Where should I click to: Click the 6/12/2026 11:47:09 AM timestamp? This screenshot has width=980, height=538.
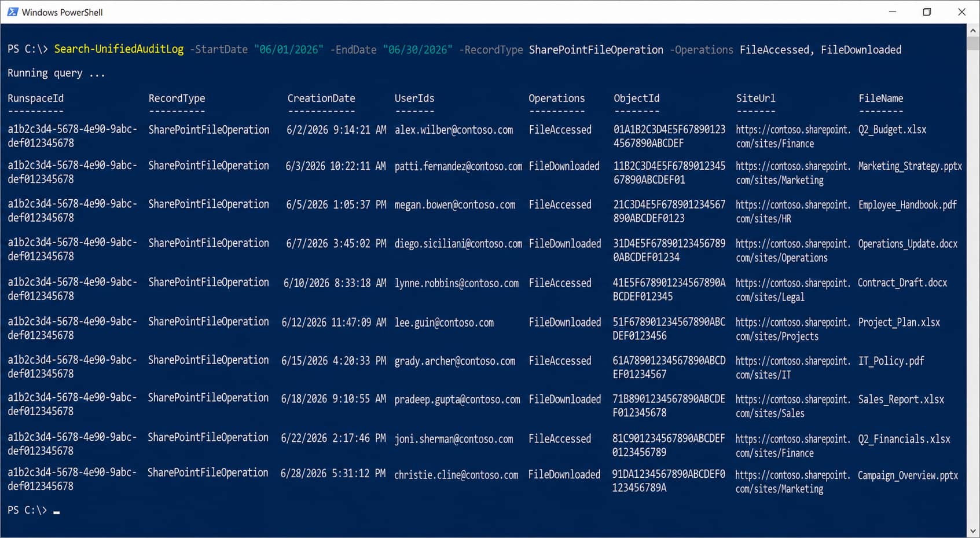tap(334, 323)
